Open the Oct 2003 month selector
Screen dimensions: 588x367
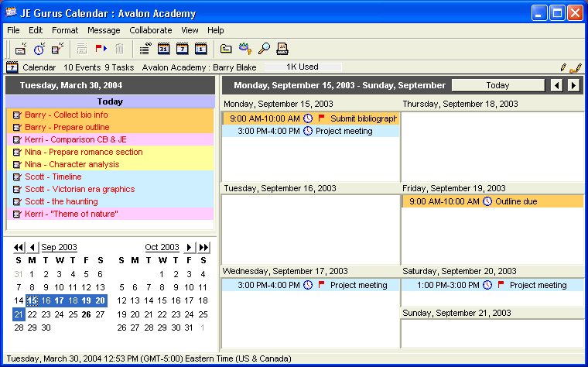click(x=162, y=247)
